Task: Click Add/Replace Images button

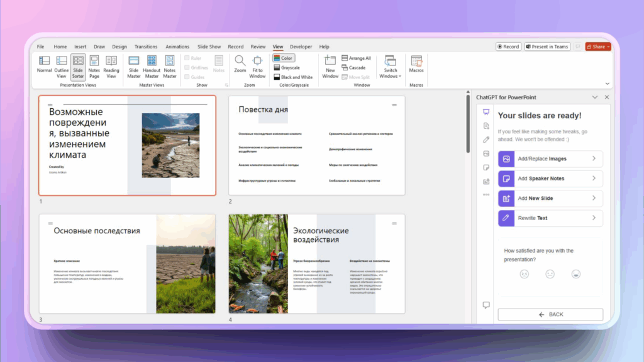Action: pyautogui.click(x=550, y=159)
